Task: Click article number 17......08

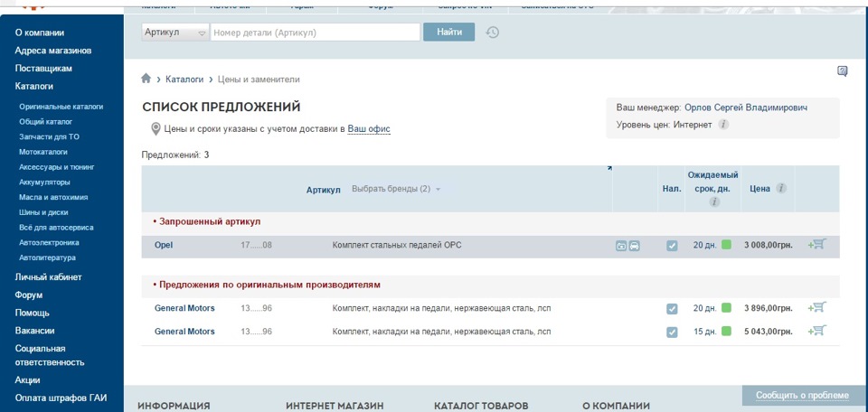Action: 256,245
